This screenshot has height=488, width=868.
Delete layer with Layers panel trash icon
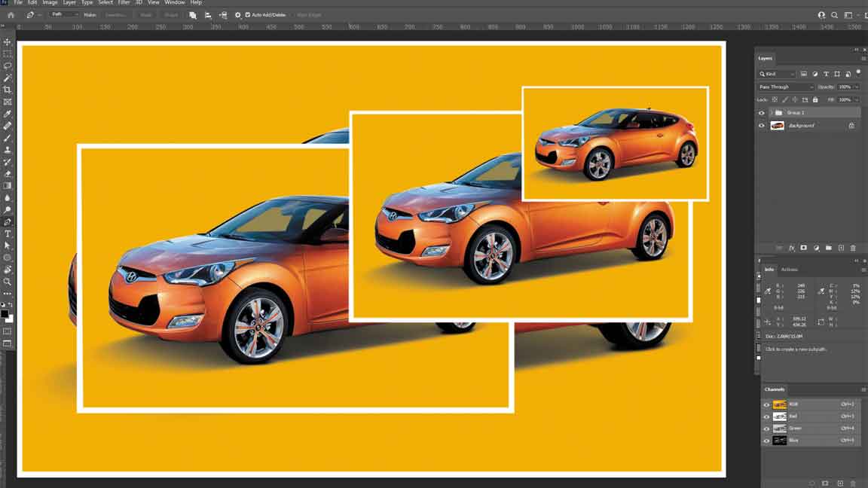(x=853, y=248)
